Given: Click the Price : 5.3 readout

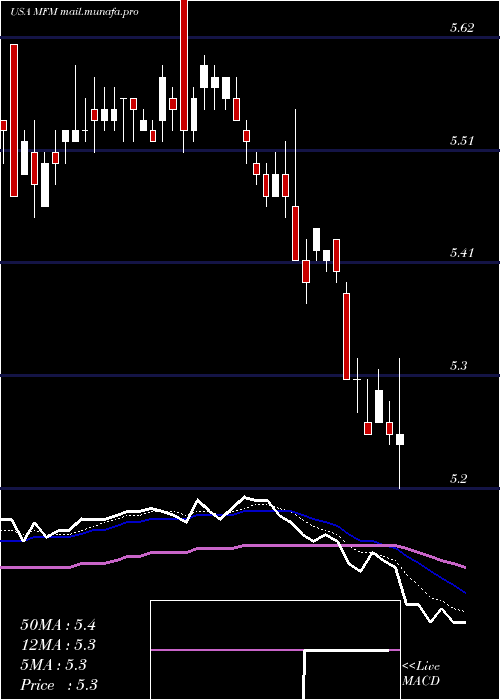Looking at the screenshot, I should 59,685.
